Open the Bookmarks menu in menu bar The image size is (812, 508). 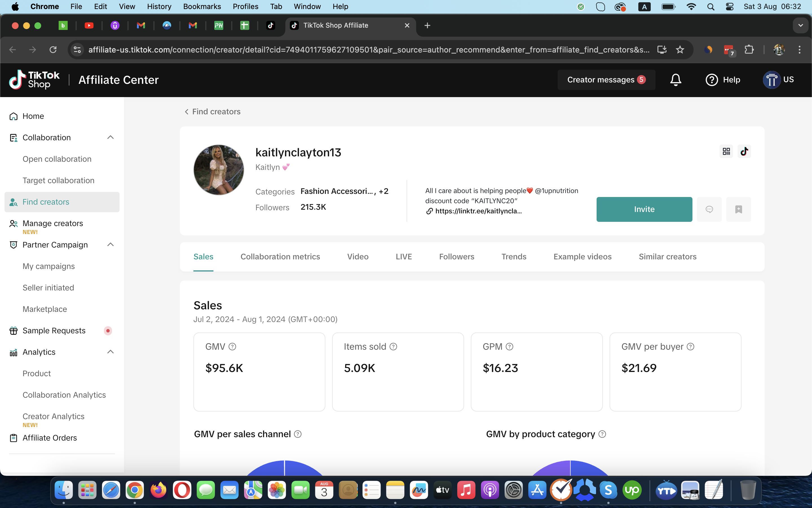click(202, 7)
